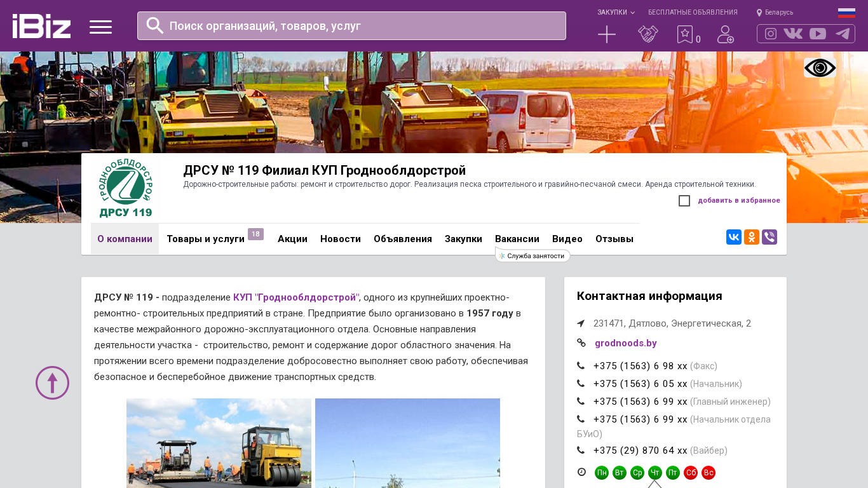Screen dimensions: 868x488
Task: Open the iBiz home logo
Action: point(41,26)
